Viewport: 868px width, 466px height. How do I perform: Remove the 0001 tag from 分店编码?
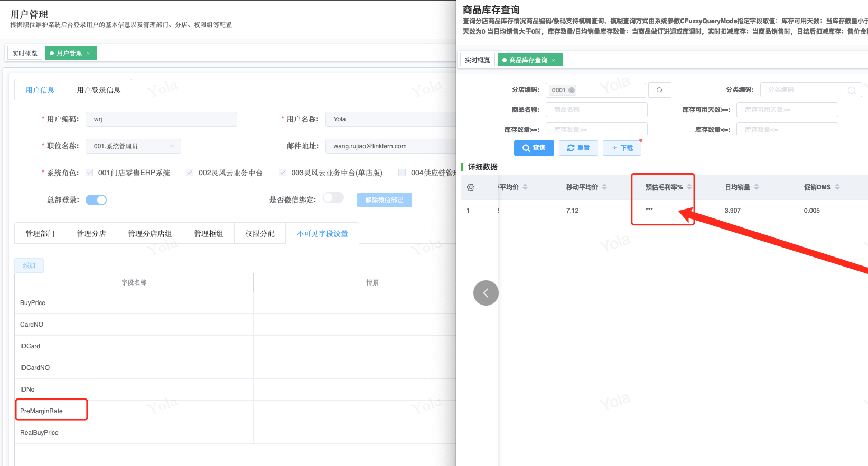coord(572,90)
